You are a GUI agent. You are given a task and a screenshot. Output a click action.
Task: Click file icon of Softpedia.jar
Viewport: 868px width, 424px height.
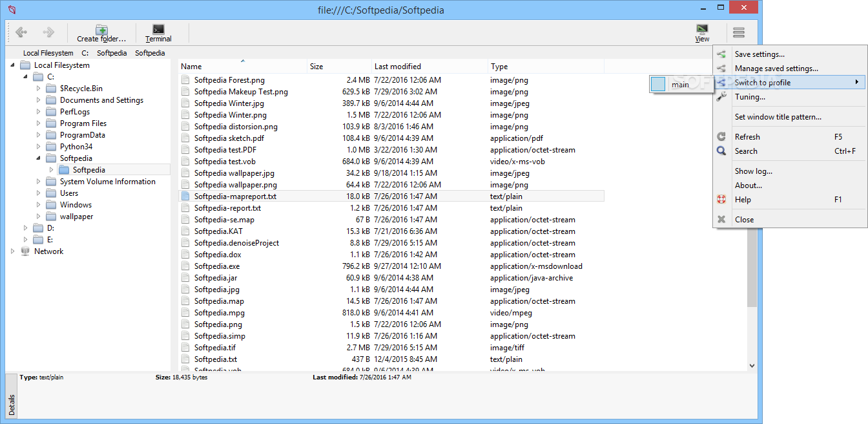pyautogui.click(x=186, y=278)
